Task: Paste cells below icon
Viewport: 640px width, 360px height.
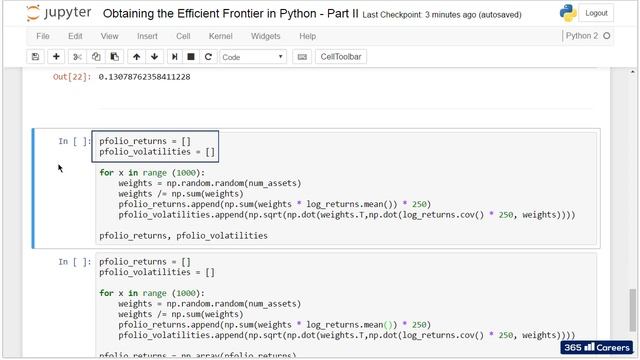Action: tap(115, 57)
